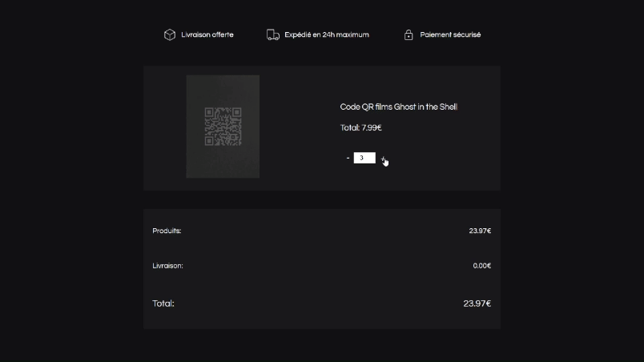Click the bottom Total: label in summary
Screen dimensions: 644x362
(x=163, y=304)
